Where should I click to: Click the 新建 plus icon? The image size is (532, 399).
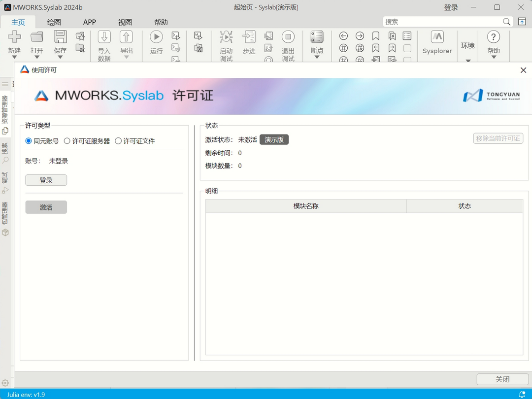point(14,36)
